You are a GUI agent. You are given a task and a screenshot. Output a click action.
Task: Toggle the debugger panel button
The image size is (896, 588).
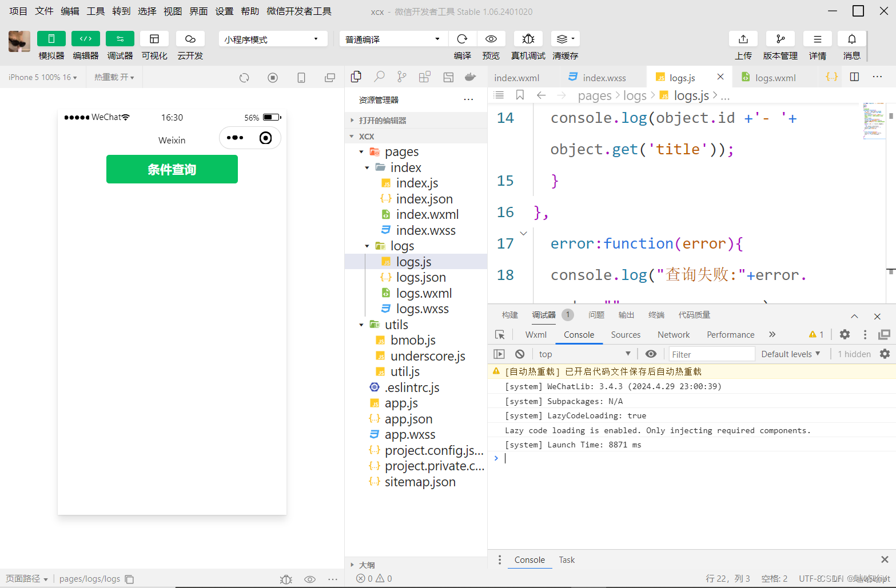point(120,39)
